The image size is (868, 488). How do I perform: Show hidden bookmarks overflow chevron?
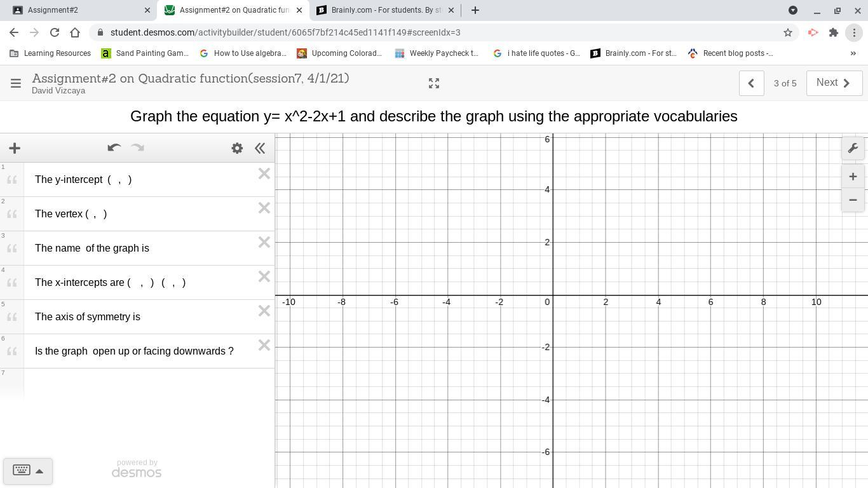click(x=853, y=53)
